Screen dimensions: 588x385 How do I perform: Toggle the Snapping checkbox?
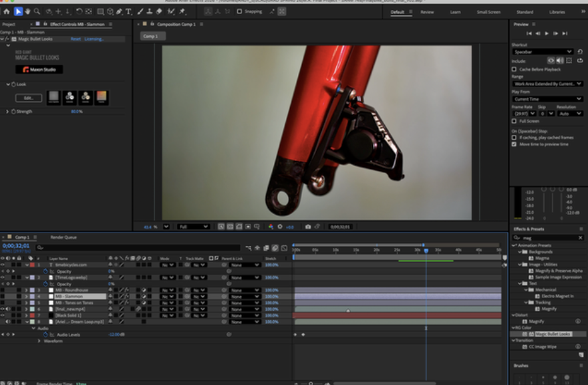[239, 11]
